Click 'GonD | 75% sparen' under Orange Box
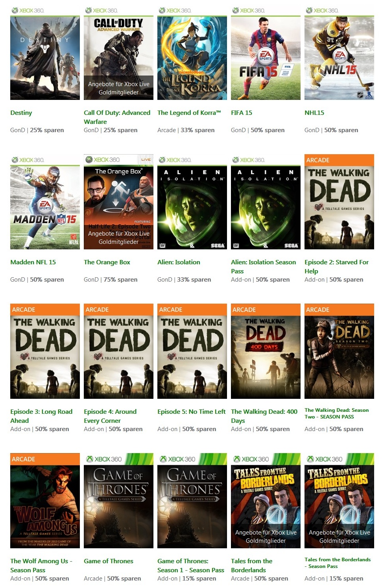The height and width of the screenshot is (588, 382). coord(111,280)
